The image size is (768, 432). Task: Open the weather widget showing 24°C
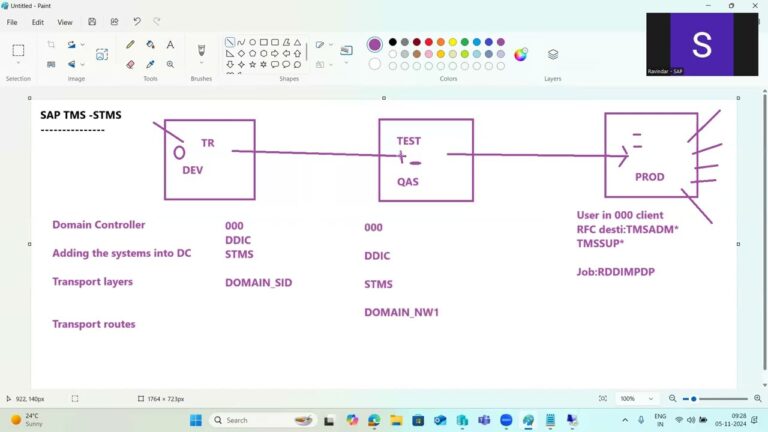(x=25, y=420)
